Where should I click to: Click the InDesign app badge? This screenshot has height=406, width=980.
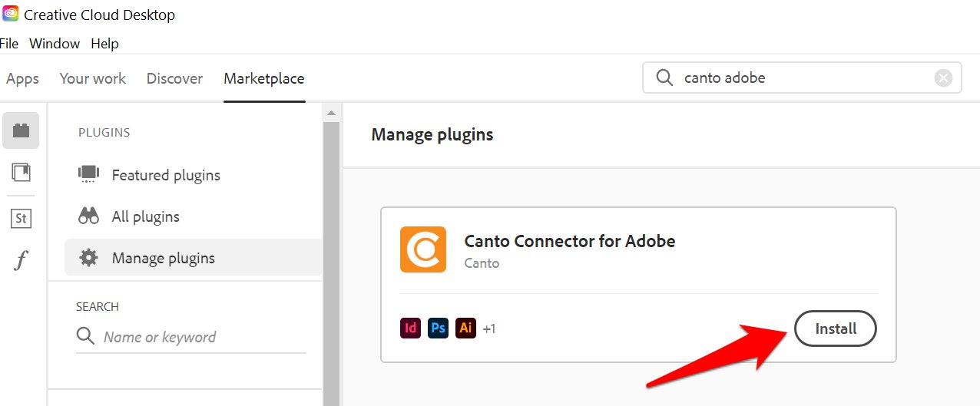[411, 328]
